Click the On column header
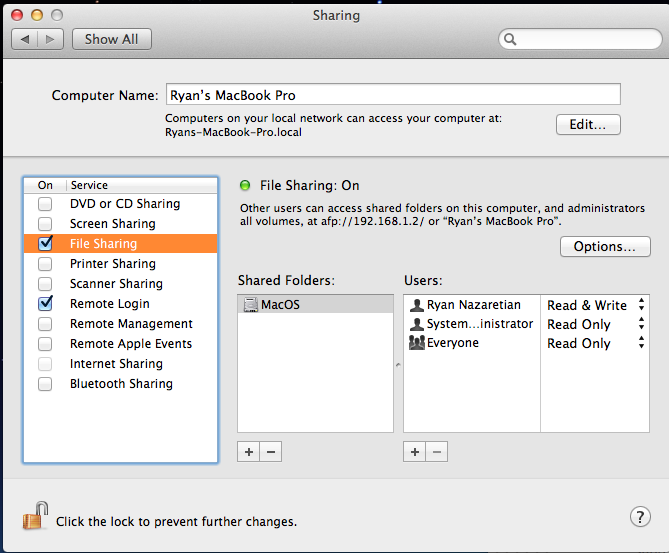The width and height of the screenshot is (669, 553). pyautogui.click(x=45, y=185)
